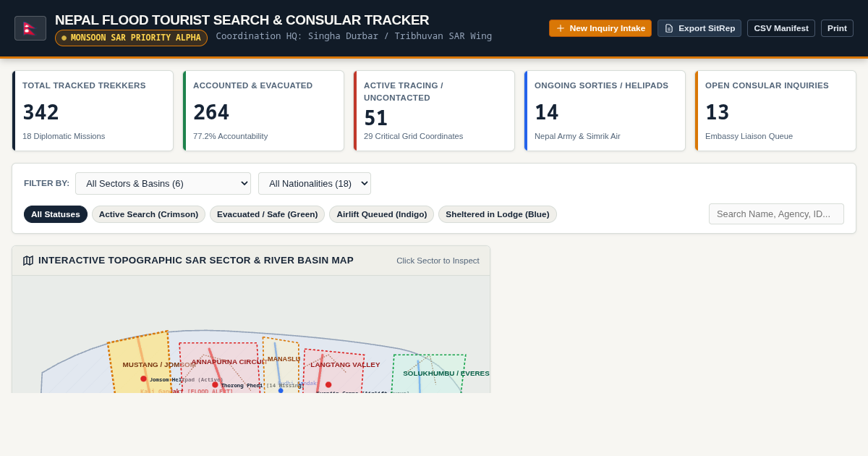
Task: Click the document icon in Export SitRep
Action: point(669,28)
